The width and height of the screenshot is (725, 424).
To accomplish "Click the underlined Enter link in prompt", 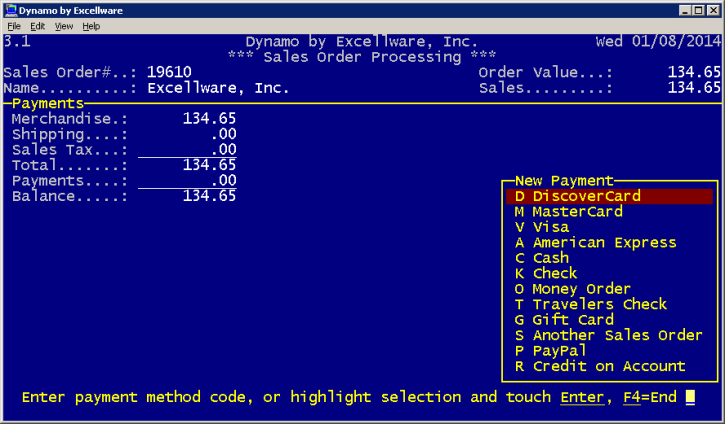I will tap(582, 397).
